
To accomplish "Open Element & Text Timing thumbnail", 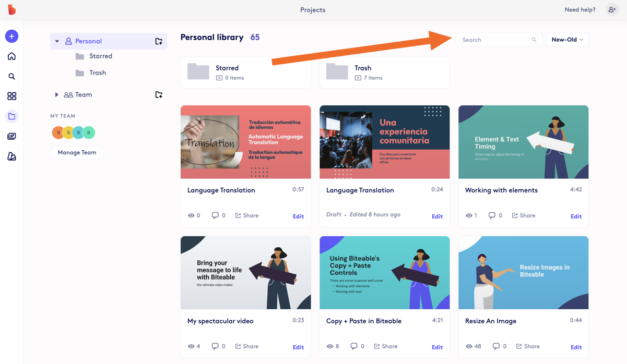I will click(524, 142).
